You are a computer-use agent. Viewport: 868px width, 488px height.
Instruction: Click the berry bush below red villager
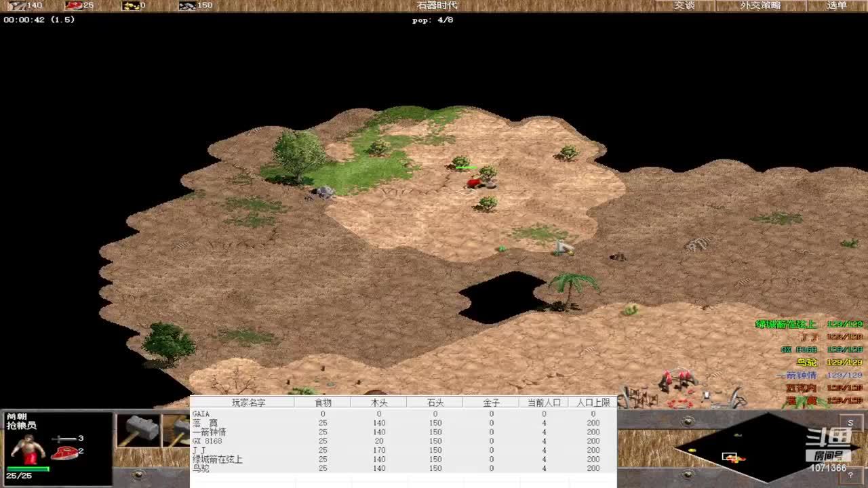tap(486, 203)
